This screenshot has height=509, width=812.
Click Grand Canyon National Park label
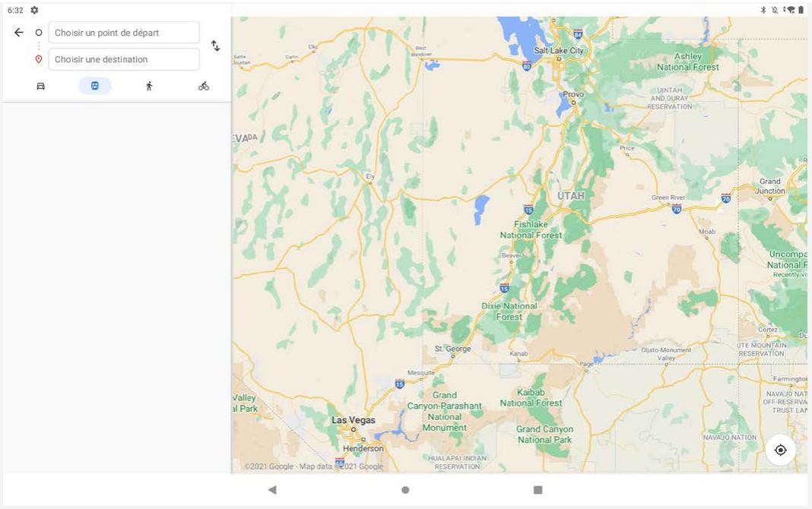(x=545, y=435)
